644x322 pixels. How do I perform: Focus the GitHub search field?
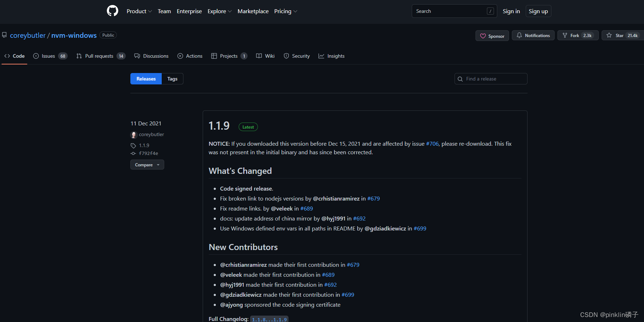pyautogui.click(x=454, y=11)
